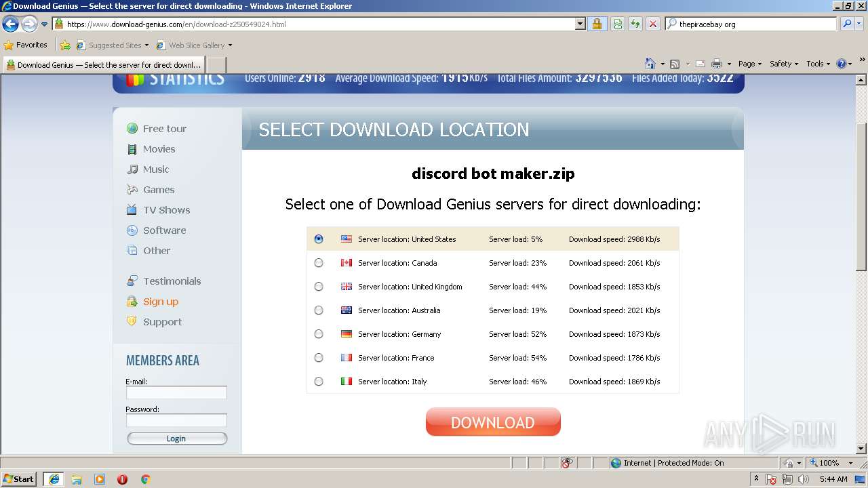Open the Start menu
The width and height of the screenshot is (868, 488).
(19, 479)
